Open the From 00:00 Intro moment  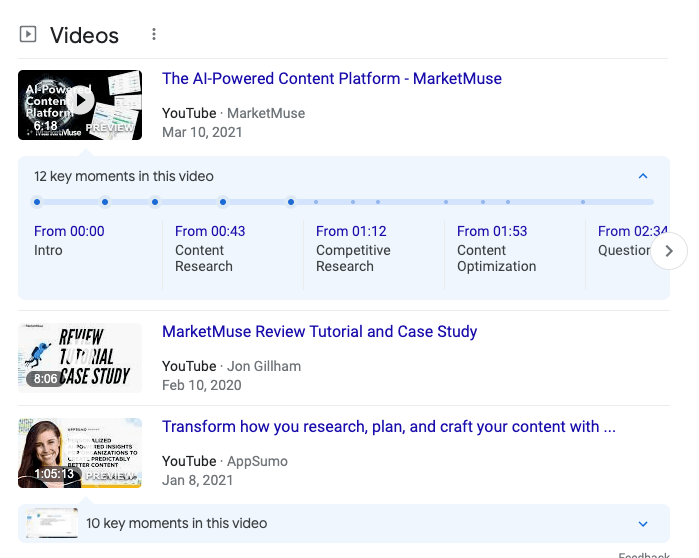tap(69, 241)
